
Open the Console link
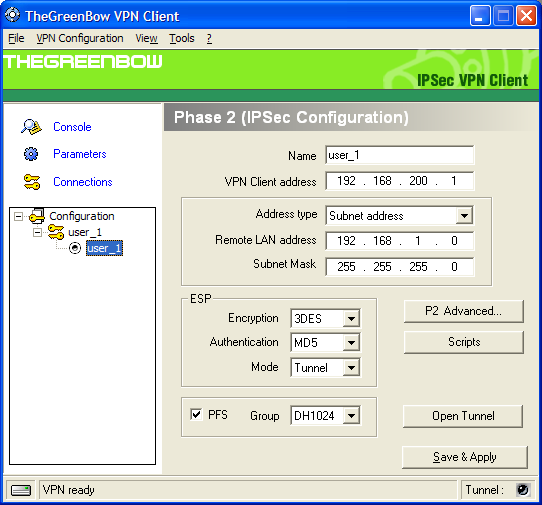pos(72,127)
